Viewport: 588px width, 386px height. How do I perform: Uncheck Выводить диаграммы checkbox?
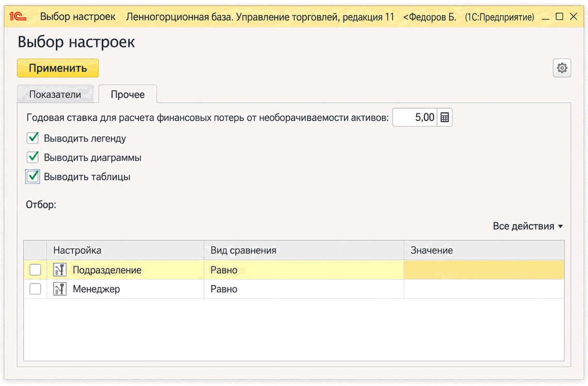33,157
